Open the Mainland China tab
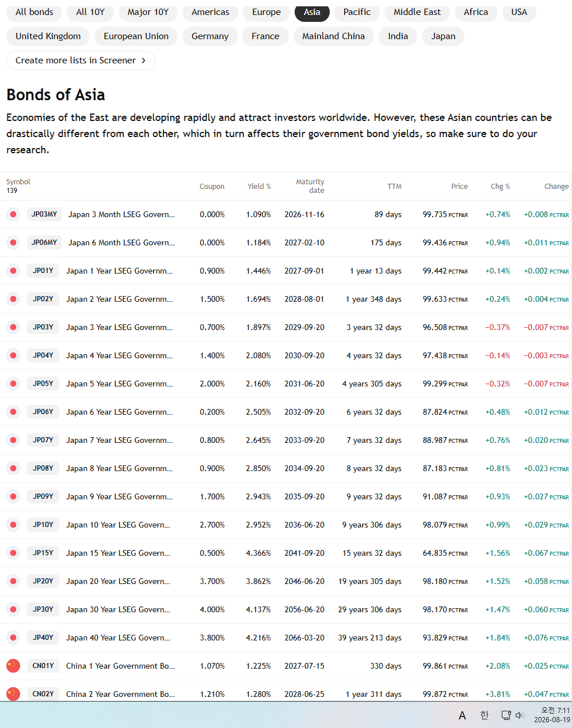Viewport: 572px width, 728px height. [334, 36]
